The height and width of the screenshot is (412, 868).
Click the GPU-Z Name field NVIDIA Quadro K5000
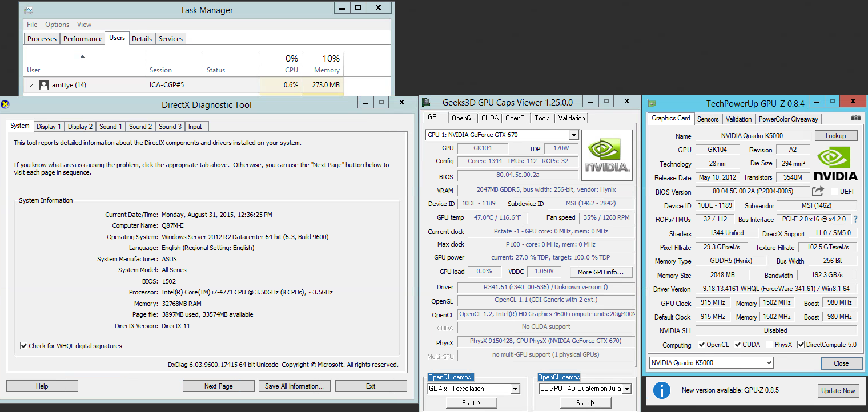[753, 136]
